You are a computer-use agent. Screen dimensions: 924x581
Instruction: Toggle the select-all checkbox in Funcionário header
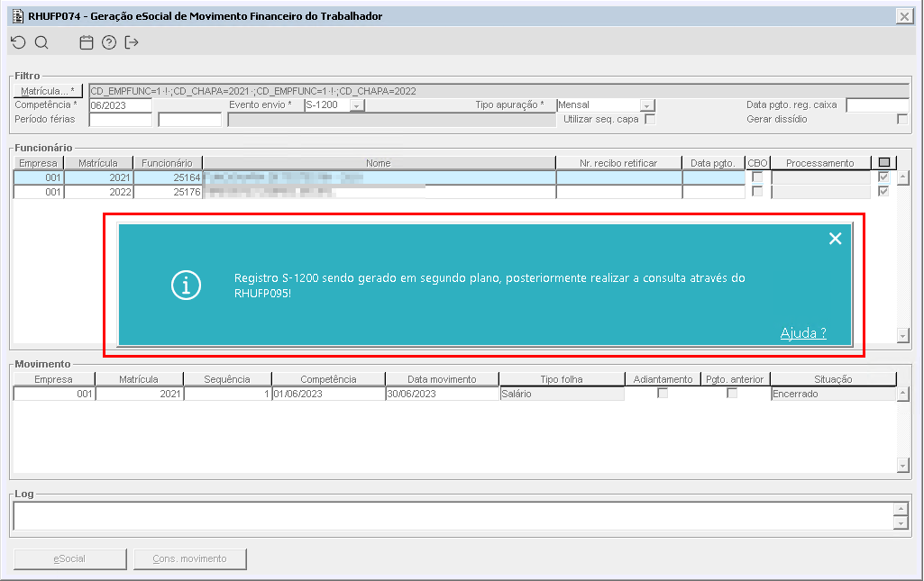coord(884,162)
